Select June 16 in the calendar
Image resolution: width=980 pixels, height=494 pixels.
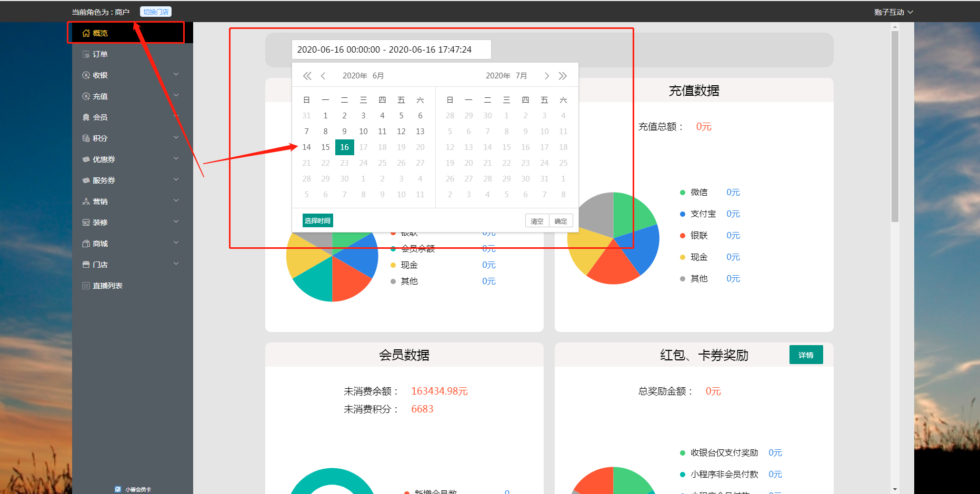tap(345, 147)
